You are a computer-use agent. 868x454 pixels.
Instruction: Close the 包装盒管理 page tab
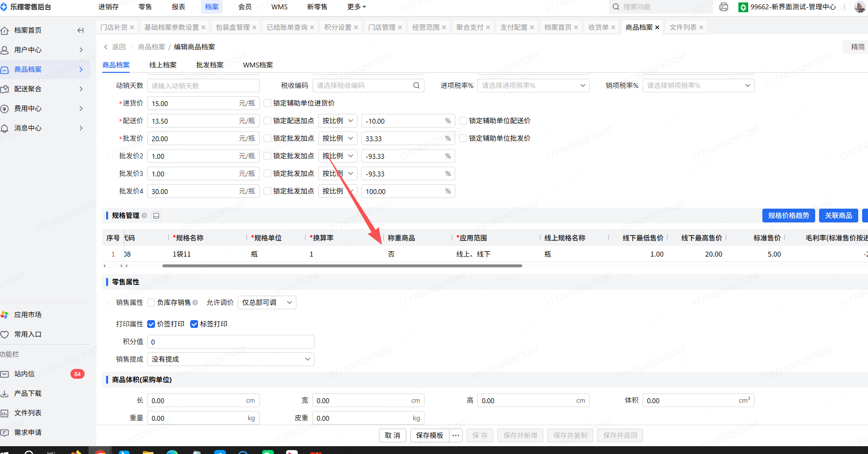coord(254,27)
